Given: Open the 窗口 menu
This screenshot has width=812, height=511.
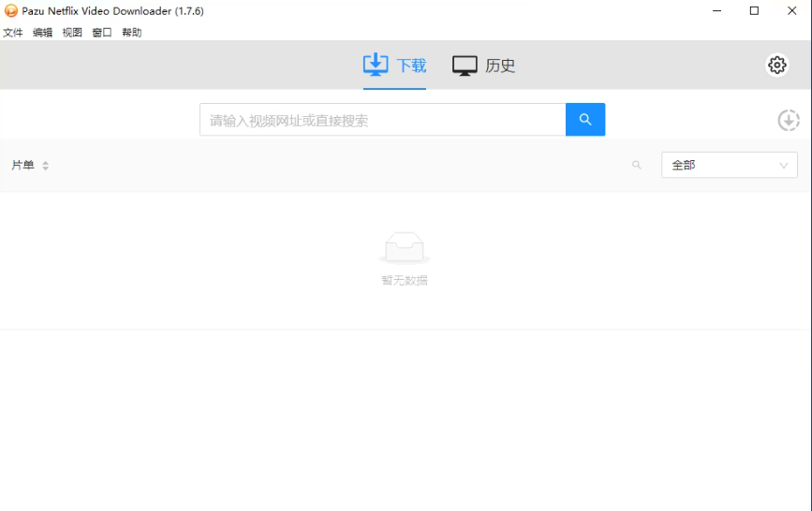Looking at the screenshot, I should coord(102,33).
